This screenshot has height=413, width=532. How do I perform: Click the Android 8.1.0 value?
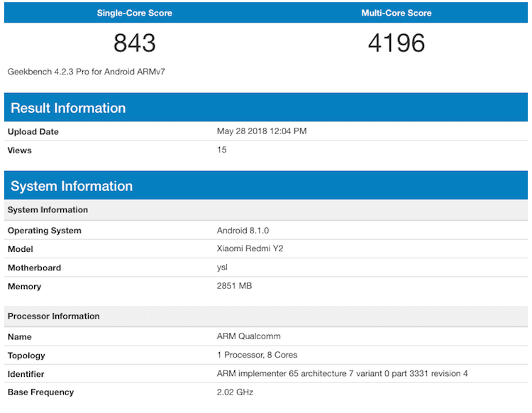click(x=243, y=231)
